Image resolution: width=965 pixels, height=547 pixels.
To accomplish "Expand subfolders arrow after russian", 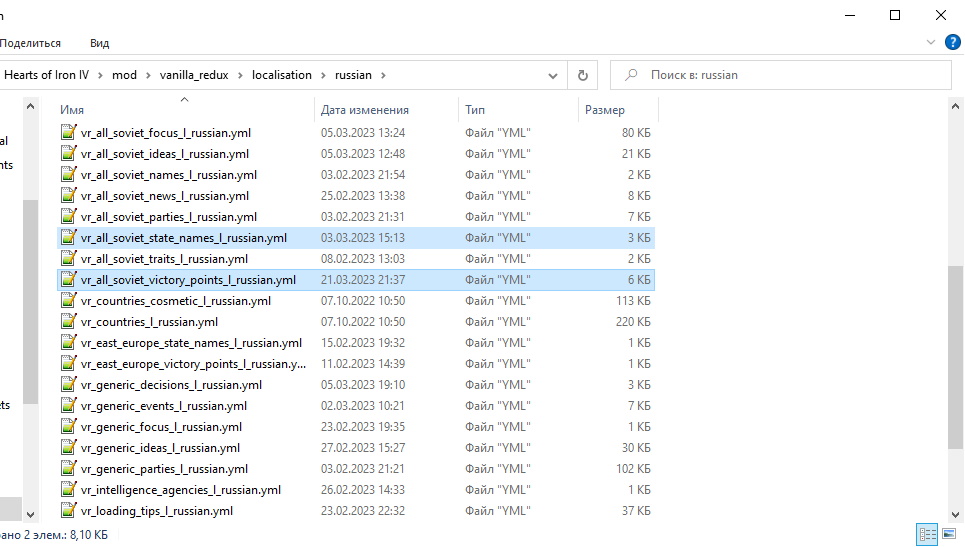I will pos(383,75).
